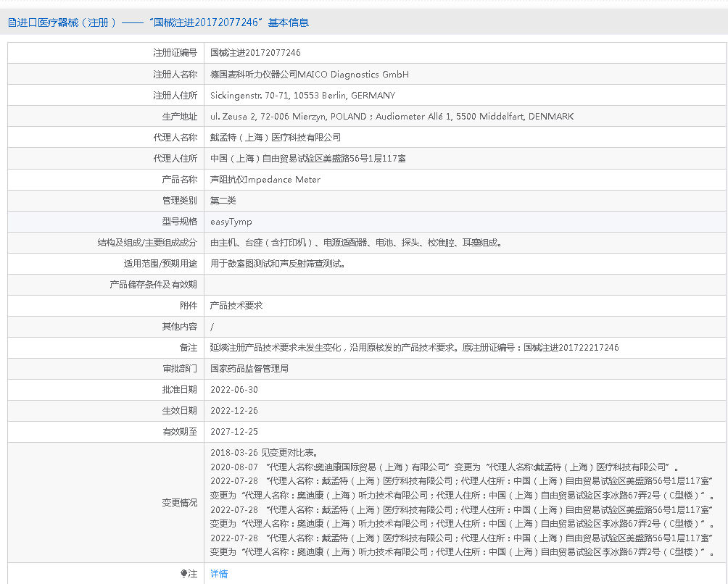Click the bullet icon beside 注 label
The height and width of the screenshot is (584, 728).
(184, 574)
